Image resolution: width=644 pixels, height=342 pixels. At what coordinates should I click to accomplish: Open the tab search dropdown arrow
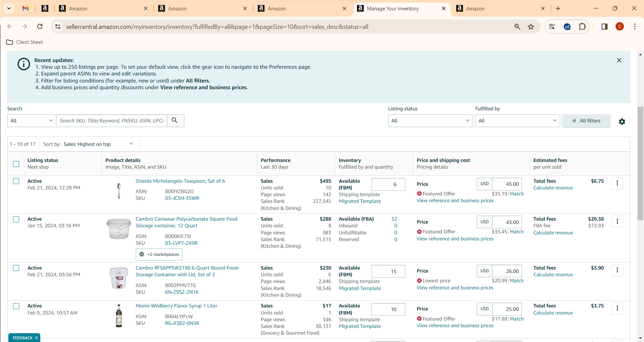[9, 8]
